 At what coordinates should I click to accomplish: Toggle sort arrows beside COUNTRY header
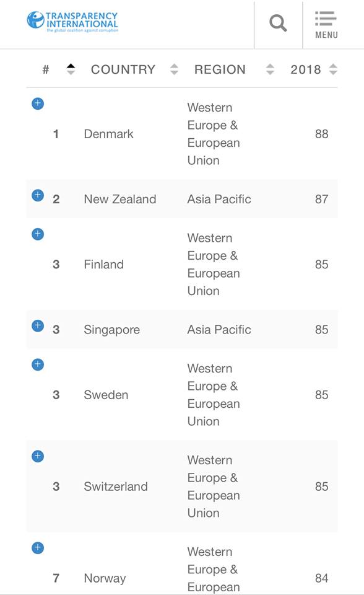[x=174, y=69]
